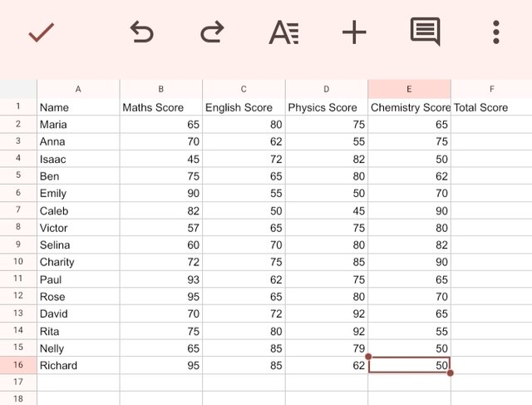Select empty Total Score cell for Richard

491,365
